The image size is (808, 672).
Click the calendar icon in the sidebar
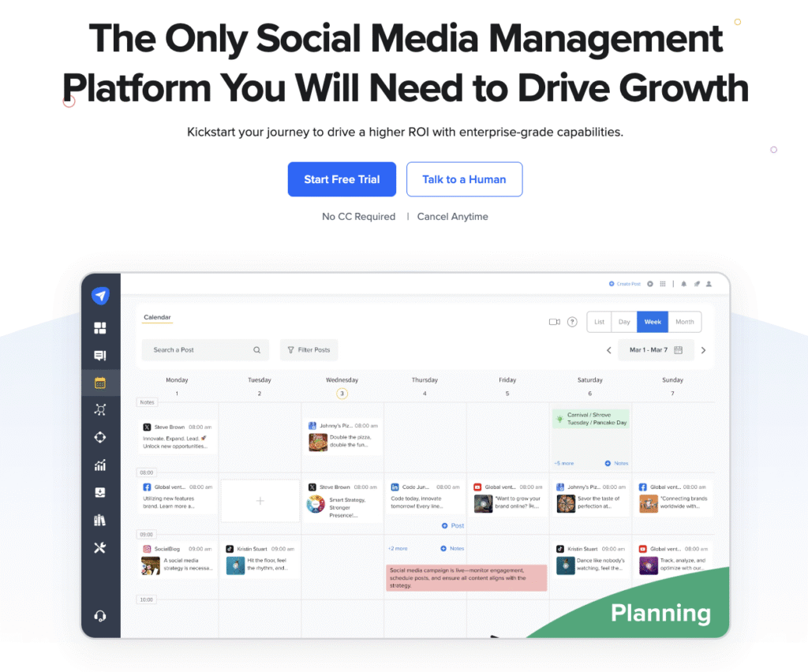click(x=100, y=383)
